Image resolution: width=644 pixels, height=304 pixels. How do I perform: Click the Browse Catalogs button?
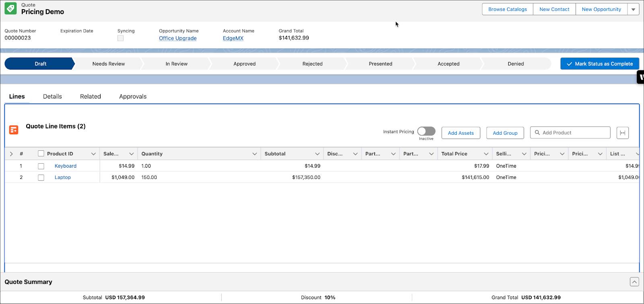click(508, 9)
